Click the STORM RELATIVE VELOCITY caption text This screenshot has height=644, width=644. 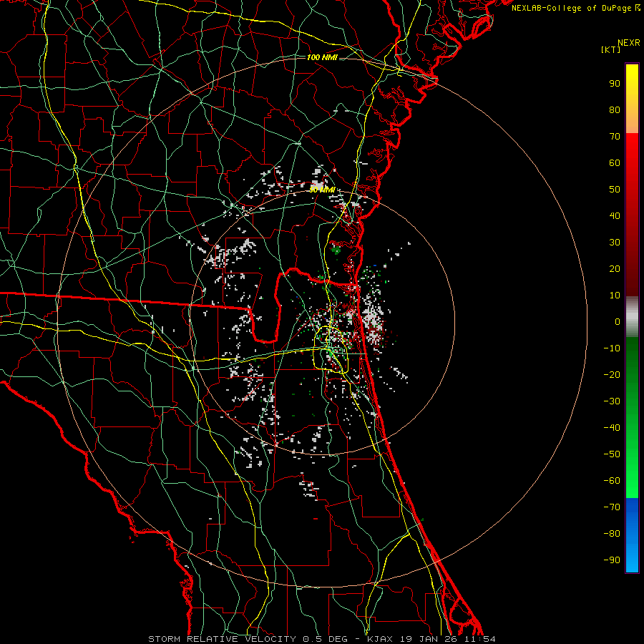click(224, 639)
